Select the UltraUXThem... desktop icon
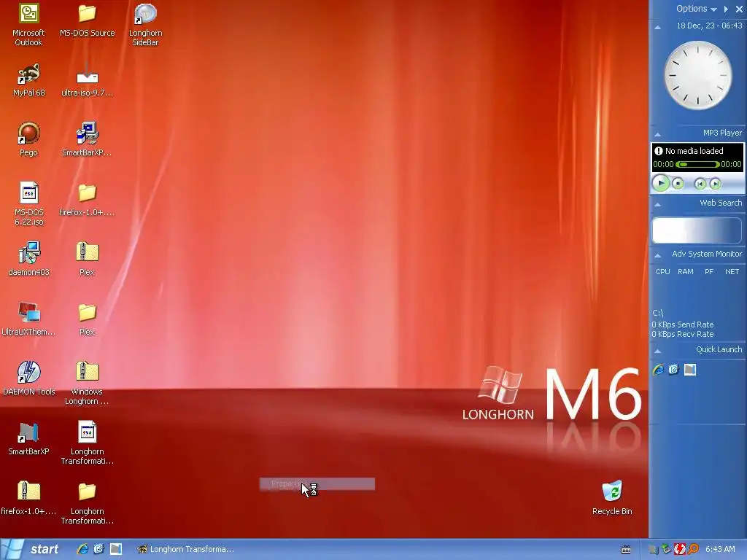The height and width of the screenshot is (560, 747). tap(28, 313)
